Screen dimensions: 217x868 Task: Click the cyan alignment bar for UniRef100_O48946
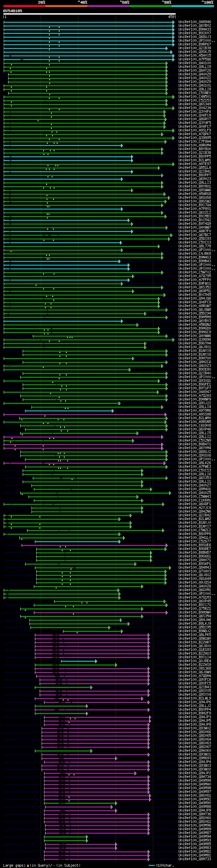point(89,22)
